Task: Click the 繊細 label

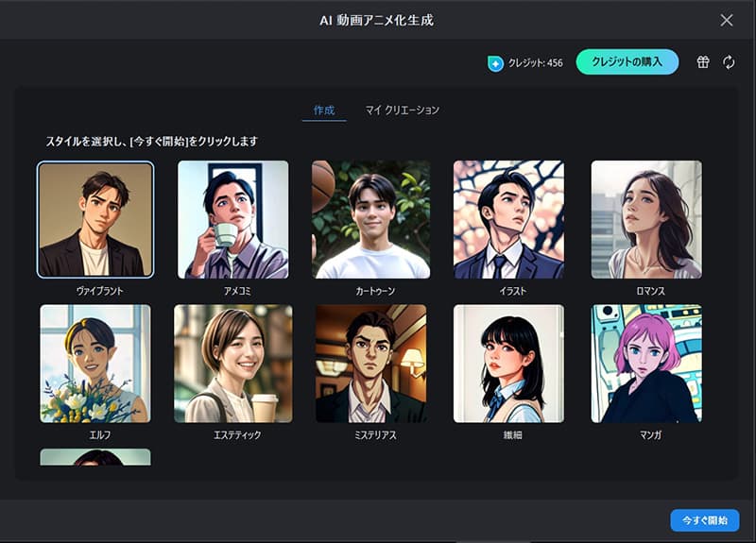Action: (513, 435)
